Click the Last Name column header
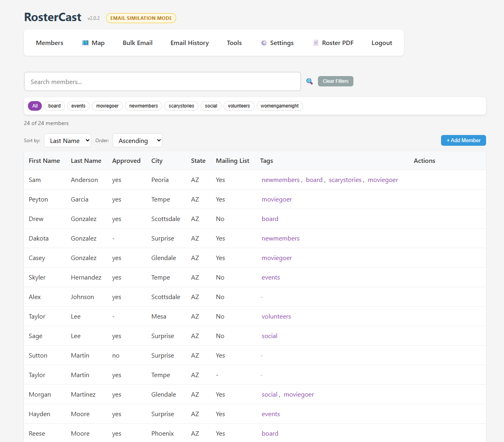 tap(86, 161)
